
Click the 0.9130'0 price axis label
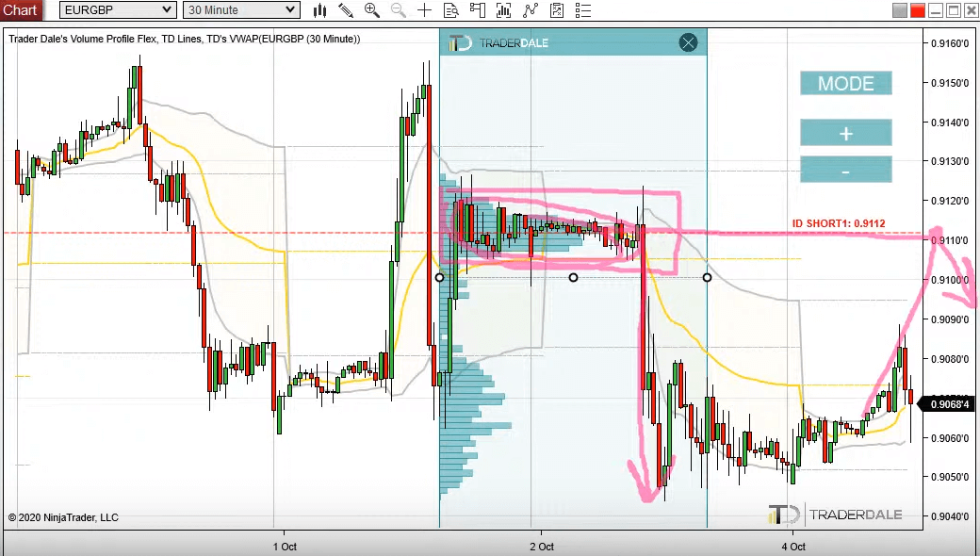coord(950,161)
